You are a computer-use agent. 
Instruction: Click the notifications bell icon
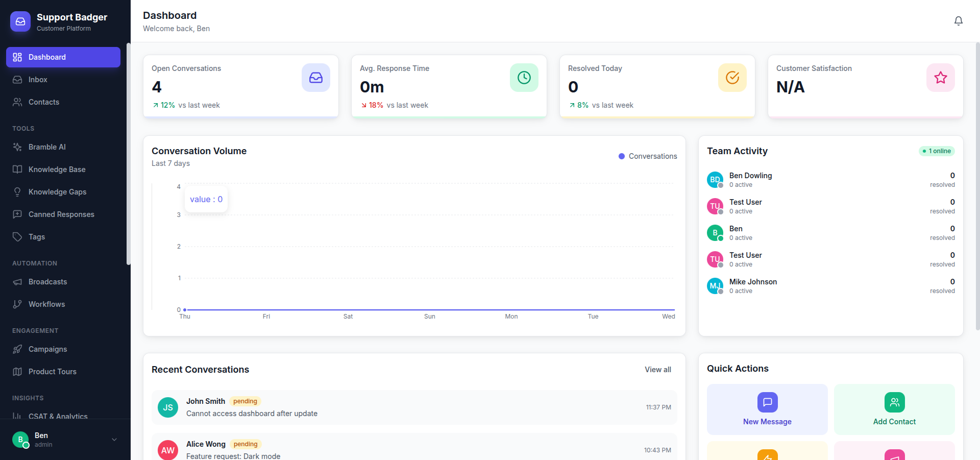(958, 21)
